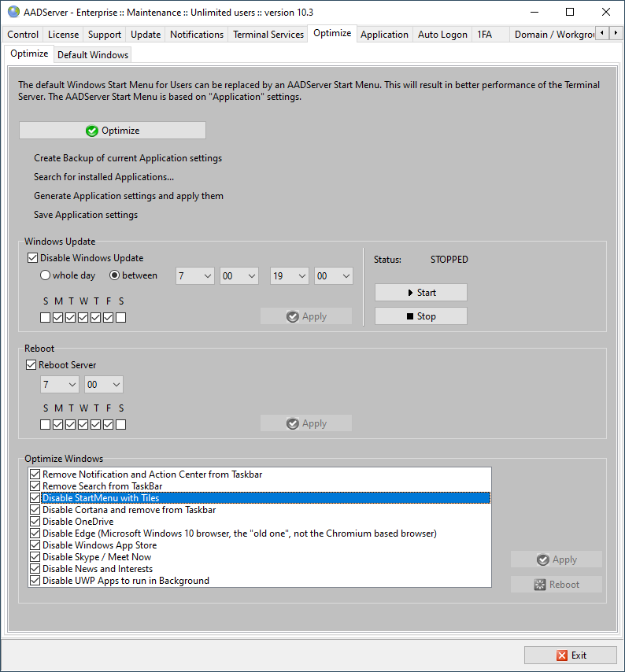The width and height of the screenshot is (625, 672).
Task: Click Search for installed Applications link
Action: point(104,177)
